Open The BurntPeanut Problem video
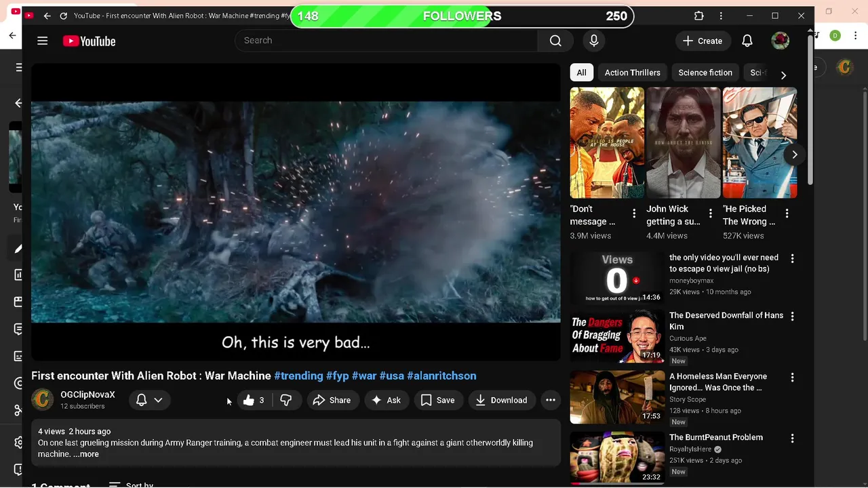 point(716,437)
